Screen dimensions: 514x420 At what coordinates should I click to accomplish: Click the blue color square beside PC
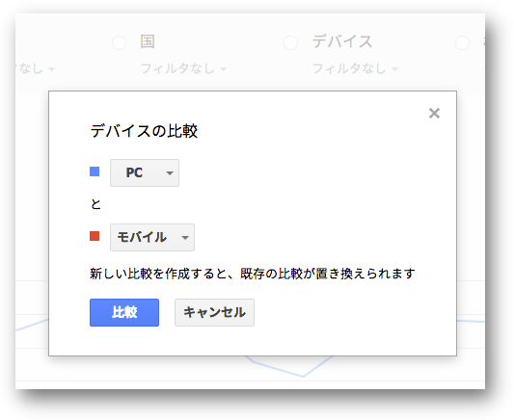tap(95, 171)
